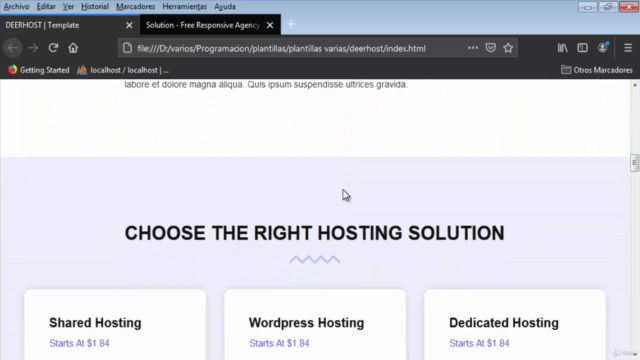The image size is (640, 360).
Task: Open a new tab with plus button
Action: point(291,24)
